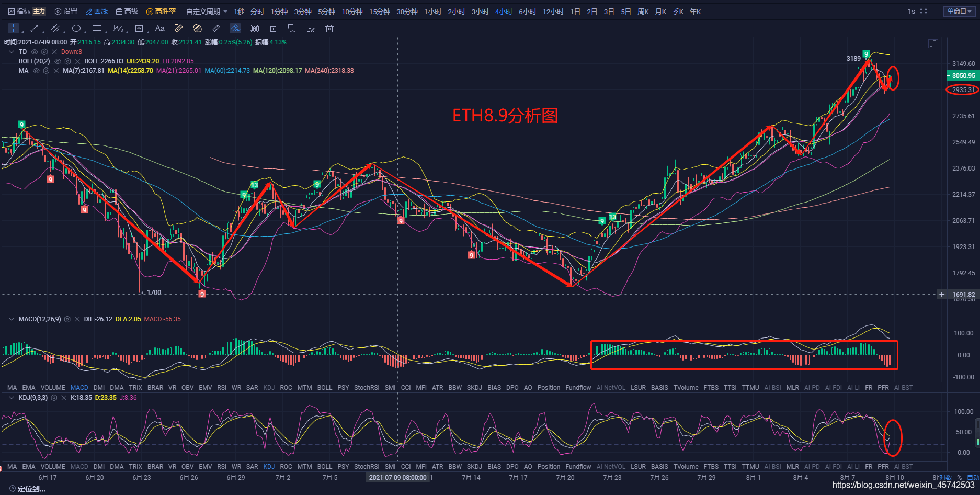Click the candlestick magnet icon in toolbar

254,28
